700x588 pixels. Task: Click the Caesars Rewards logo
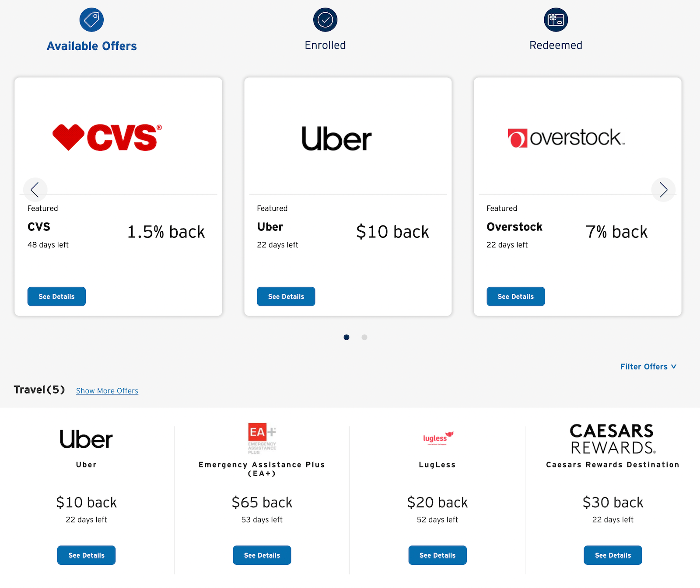[612, 439]
